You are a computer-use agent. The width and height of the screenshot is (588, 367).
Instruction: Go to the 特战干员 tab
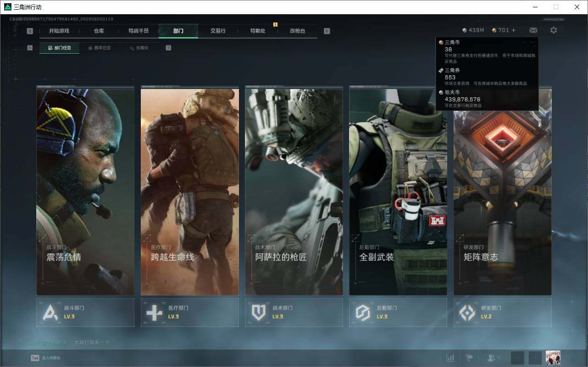139,31
